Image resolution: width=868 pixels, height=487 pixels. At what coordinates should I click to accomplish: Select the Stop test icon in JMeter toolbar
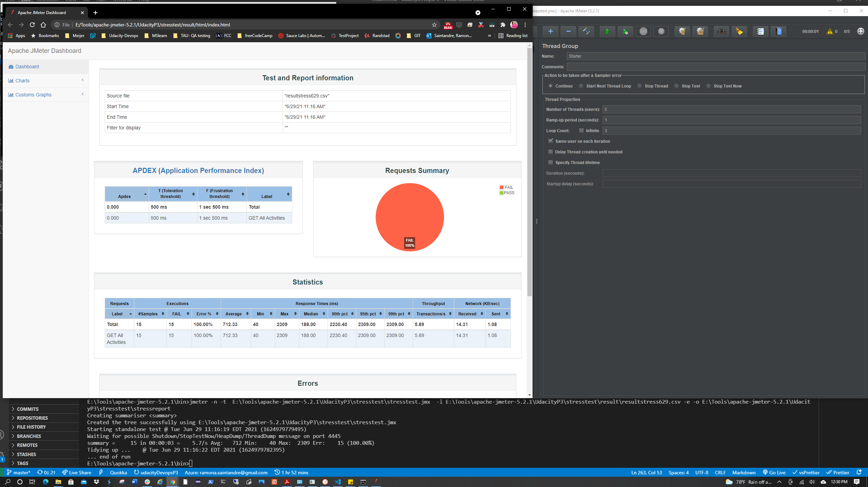[643, 31]
